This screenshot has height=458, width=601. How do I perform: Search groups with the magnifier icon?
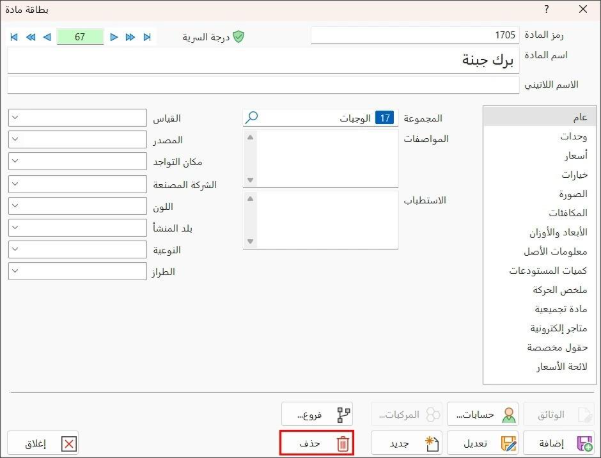(x=252, y=117)
